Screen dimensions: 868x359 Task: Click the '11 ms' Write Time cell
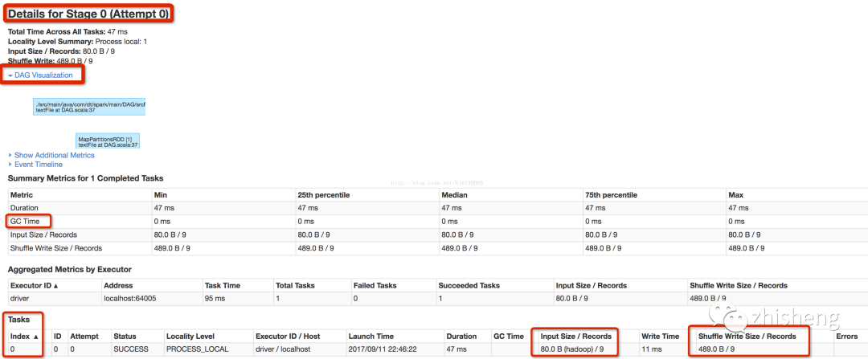click(651, 349)
